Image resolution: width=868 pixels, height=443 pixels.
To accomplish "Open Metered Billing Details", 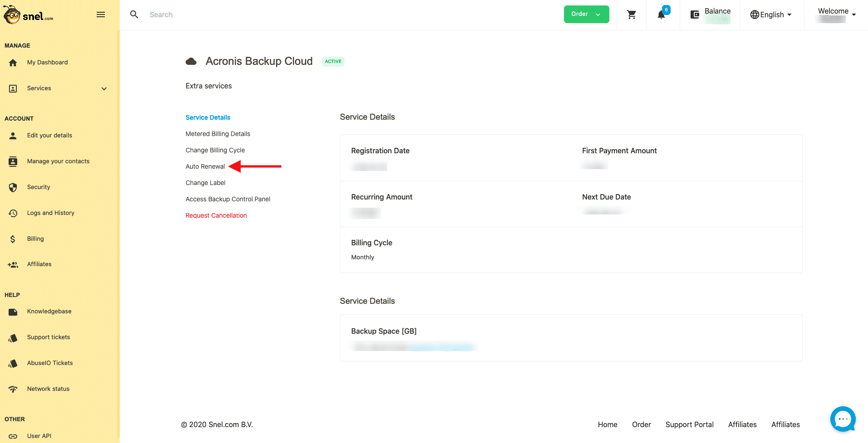I will [x=218, y=134].
